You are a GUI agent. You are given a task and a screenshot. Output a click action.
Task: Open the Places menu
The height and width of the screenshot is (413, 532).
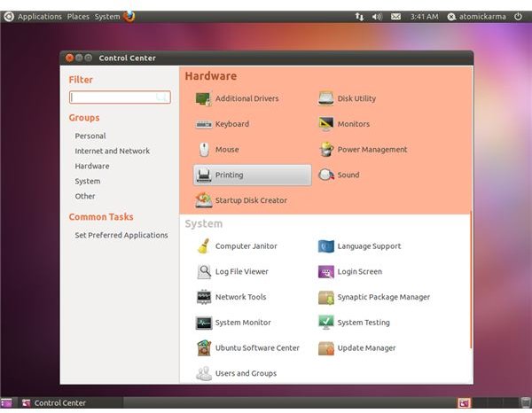click(78, 17)
